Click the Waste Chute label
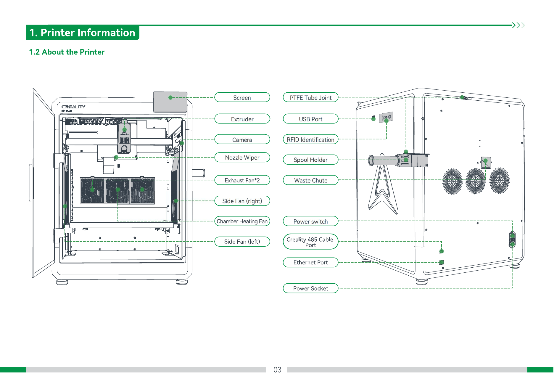The width and height of the screenshot is (554, 392). 310,180
